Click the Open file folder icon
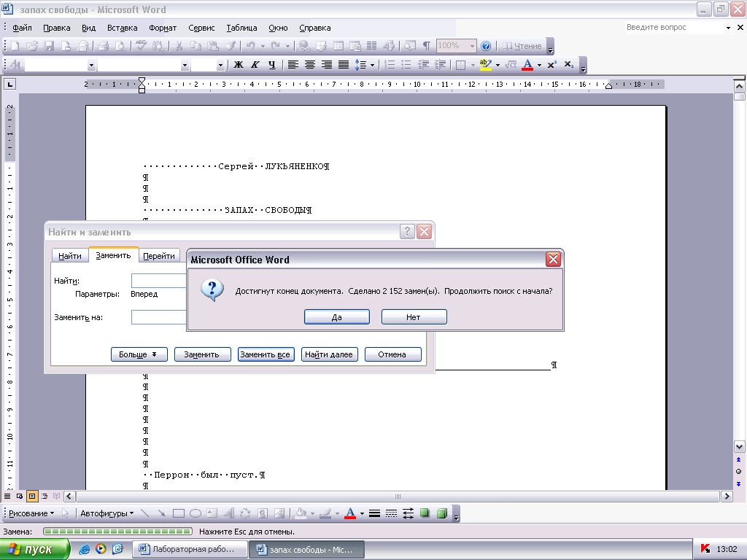This screenshot has width=747, height=560. (32, 46)
